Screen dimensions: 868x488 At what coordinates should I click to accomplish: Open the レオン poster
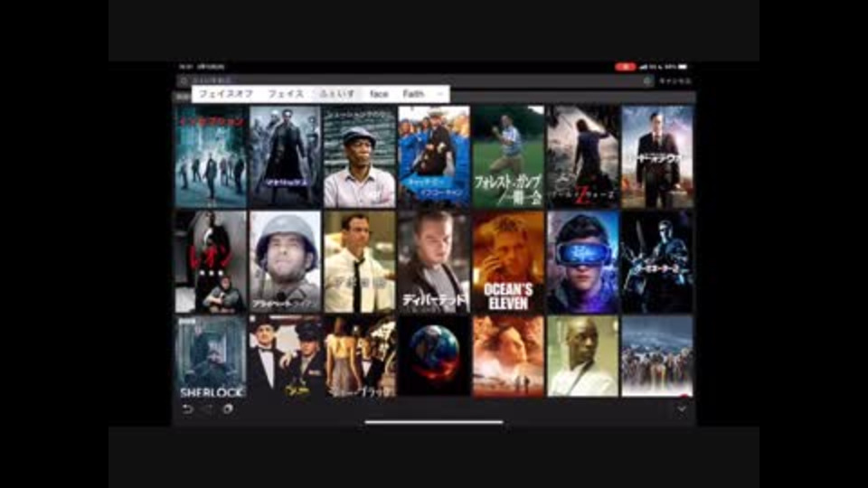[211, 262]
